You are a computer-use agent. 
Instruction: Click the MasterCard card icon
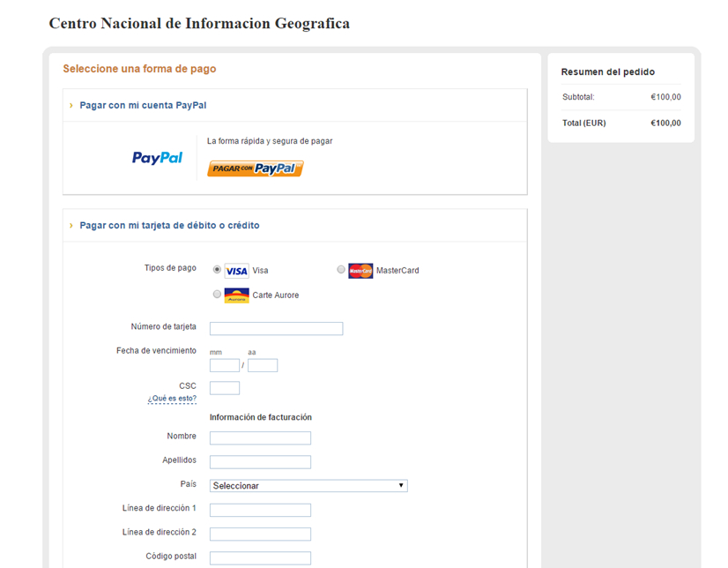(360, 271)
